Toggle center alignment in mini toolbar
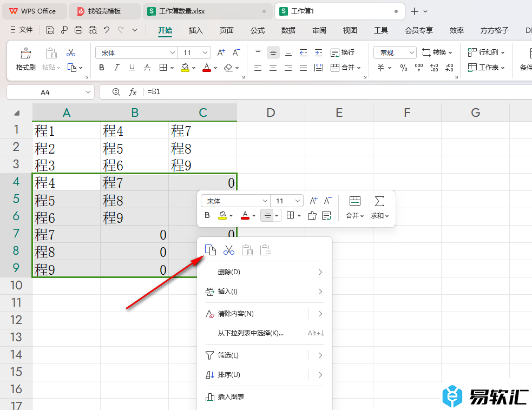 point(267,215)
